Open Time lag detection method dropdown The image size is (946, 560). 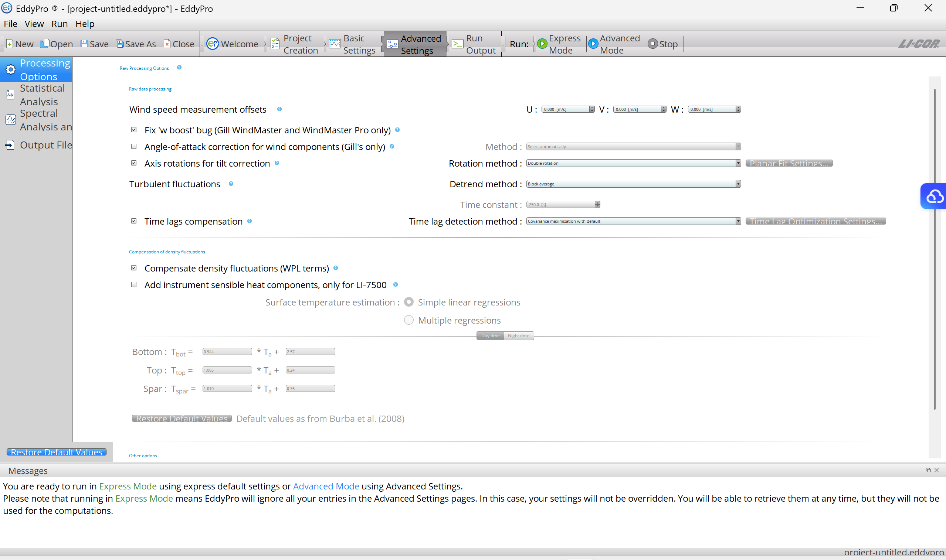point(633,221)
